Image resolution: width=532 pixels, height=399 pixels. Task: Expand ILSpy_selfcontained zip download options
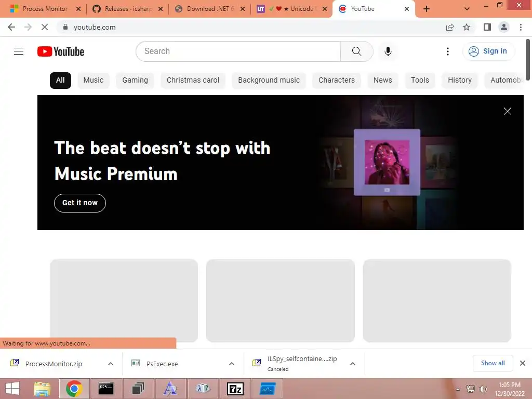click(353, 364)
